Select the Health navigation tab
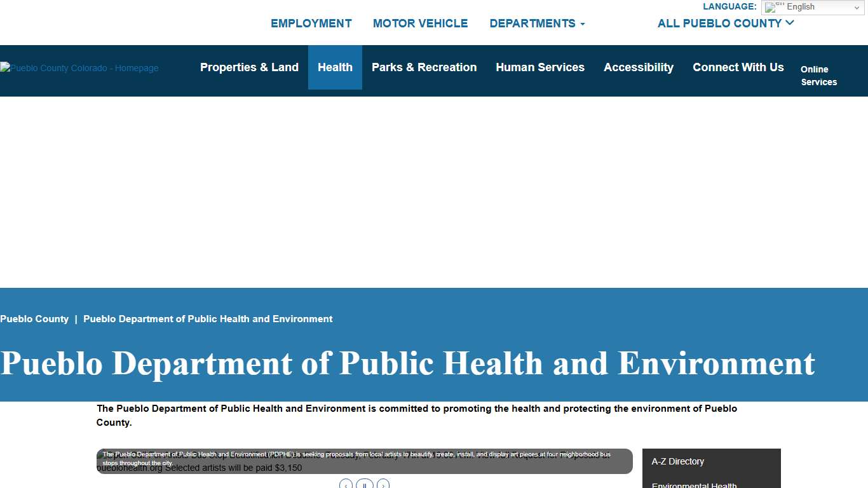The image size is (868, 488). [335, 67]
